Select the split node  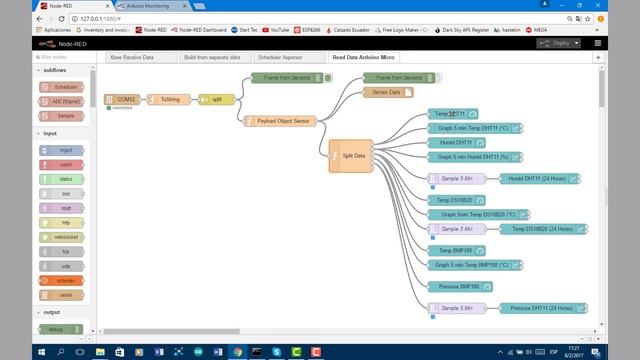click(217, 100)
